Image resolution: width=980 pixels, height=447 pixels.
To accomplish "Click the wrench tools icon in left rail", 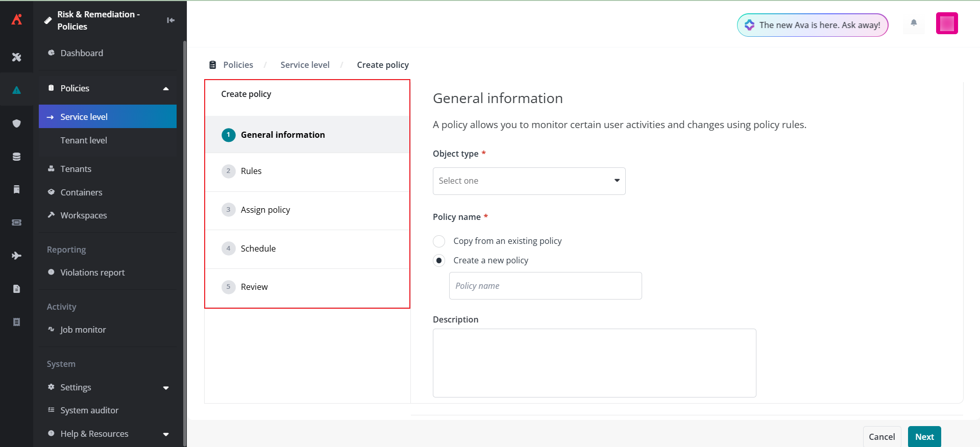I will pyautogui.click(x=16, y=57).
